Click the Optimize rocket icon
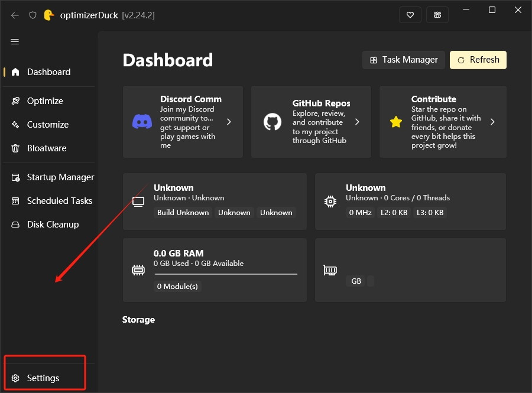 (x=15, y=101)
